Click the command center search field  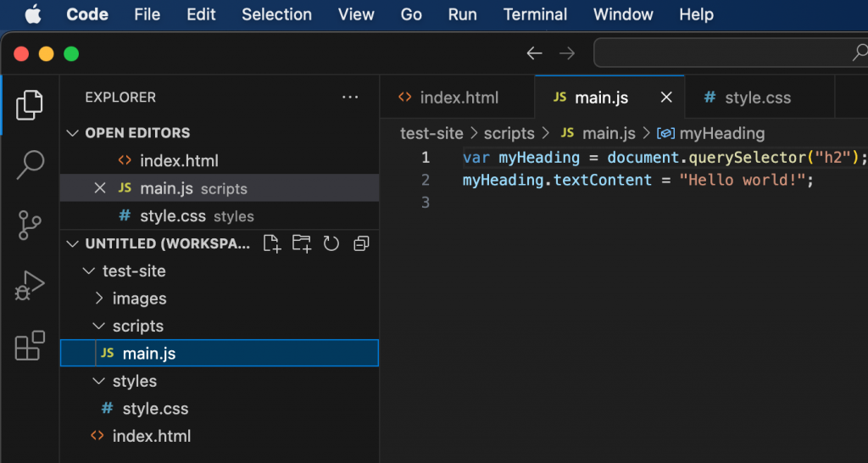point(729,53)
